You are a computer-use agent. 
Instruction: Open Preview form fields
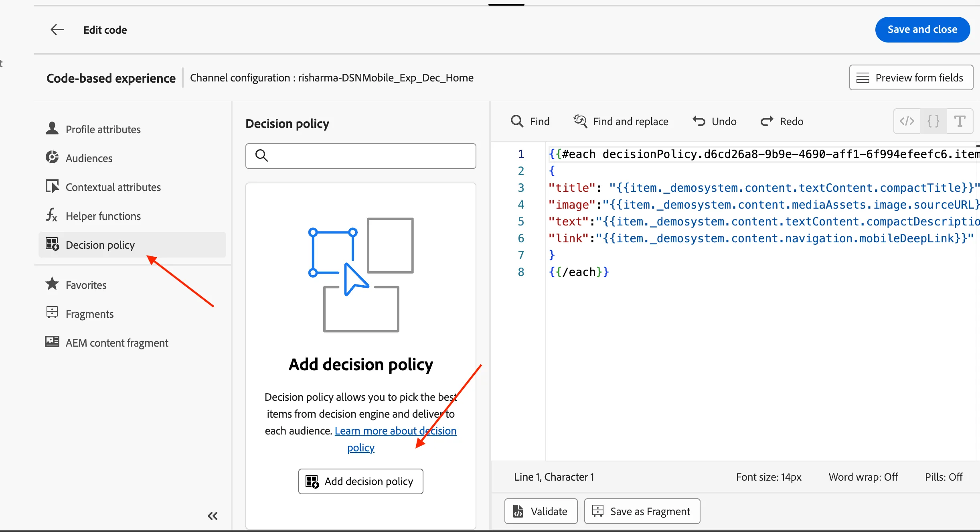coord(911,77)
